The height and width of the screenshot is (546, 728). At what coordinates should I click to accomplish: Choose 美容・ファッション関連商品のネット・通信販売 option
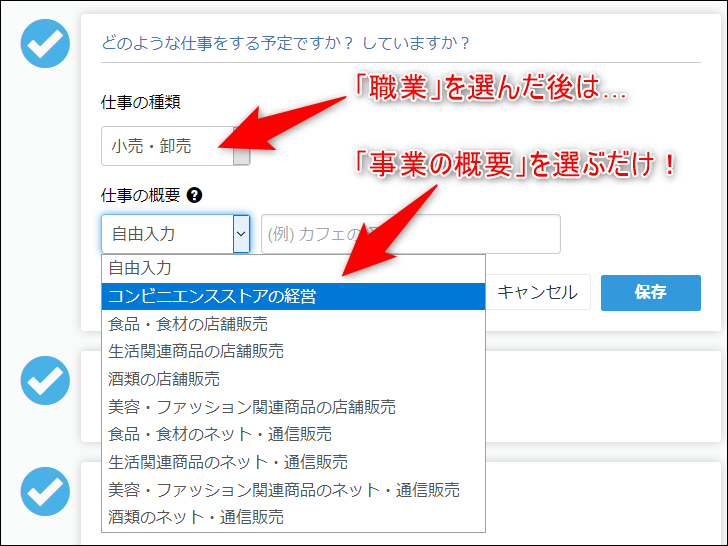(284, 490)
